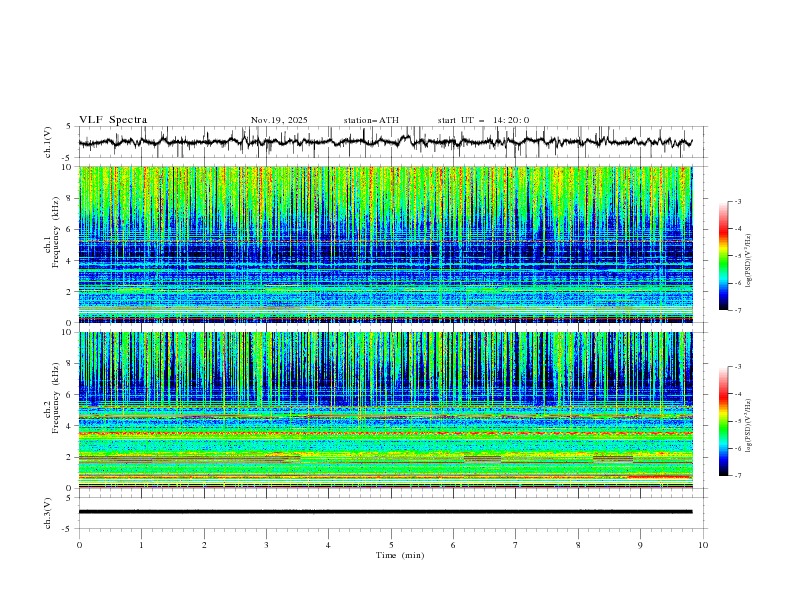Image resolution: width=792 pixels, height=612 pixels.
Task: Click the time axis tick label '10'
Action: click(703, 545)
